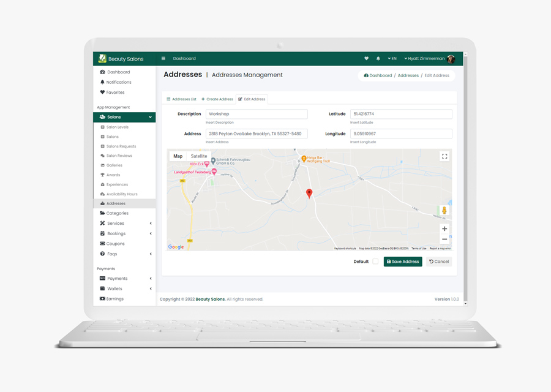This screenshot has height=392, width=551.
Task: Switch map to Map view
Action: click(178, 156)
